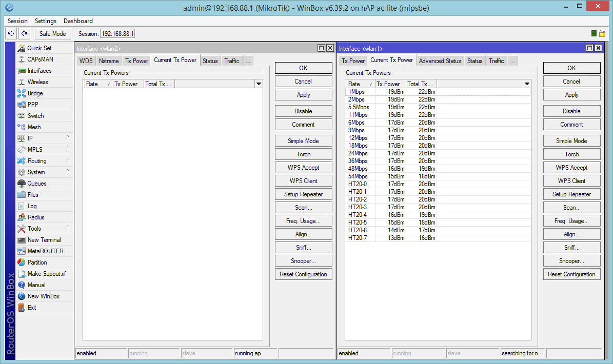The image size is (613, 364).
Task: Open Radius menu icon
Action: [x=22, y=217]
